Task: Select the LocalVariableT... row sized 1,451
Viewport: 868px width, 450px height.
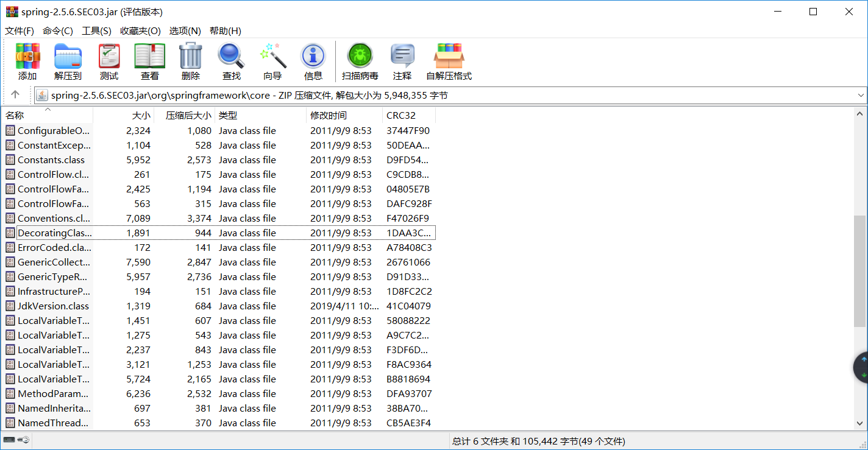Action: tap(219, 320)
